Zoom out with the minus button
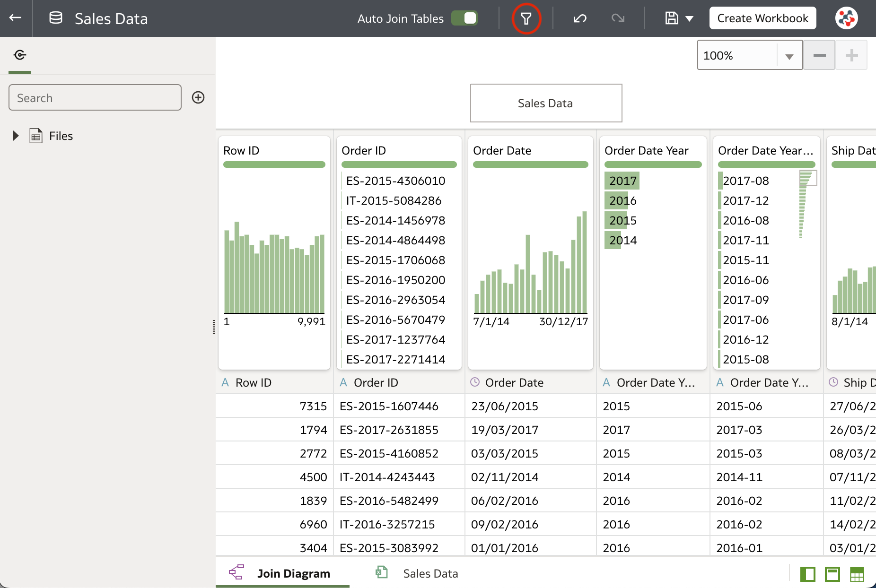Viewport: 876px width, 588px height. 819,55
